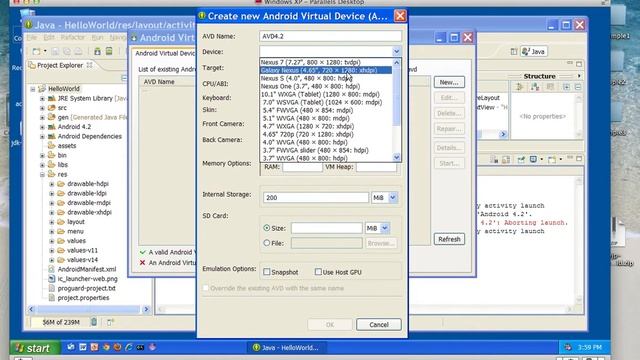Screen dimensions: 640x360
Task: Click the Cancel button in AVD dialog
Action: pos(379,324)
